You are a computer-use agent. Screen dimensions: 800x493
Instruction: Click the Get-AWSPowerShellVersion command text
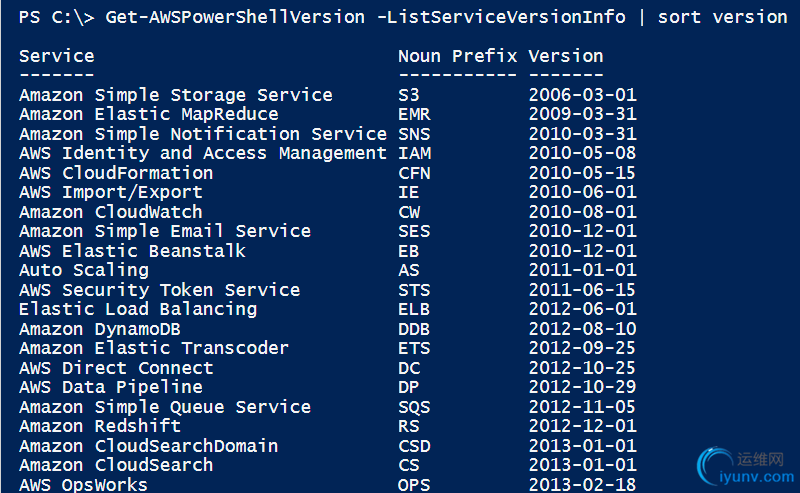click(235, 17)
